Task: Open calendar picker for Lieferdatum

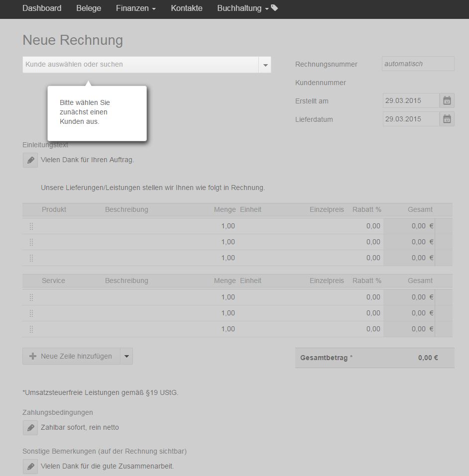Action: [x=447, y=119]
